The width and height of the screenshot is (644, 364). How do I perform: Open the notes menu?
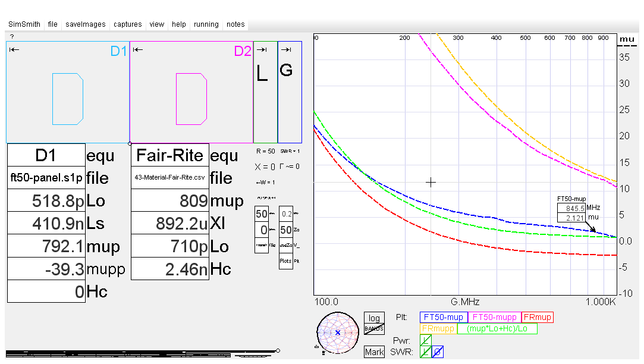click(x=235, y=24)
